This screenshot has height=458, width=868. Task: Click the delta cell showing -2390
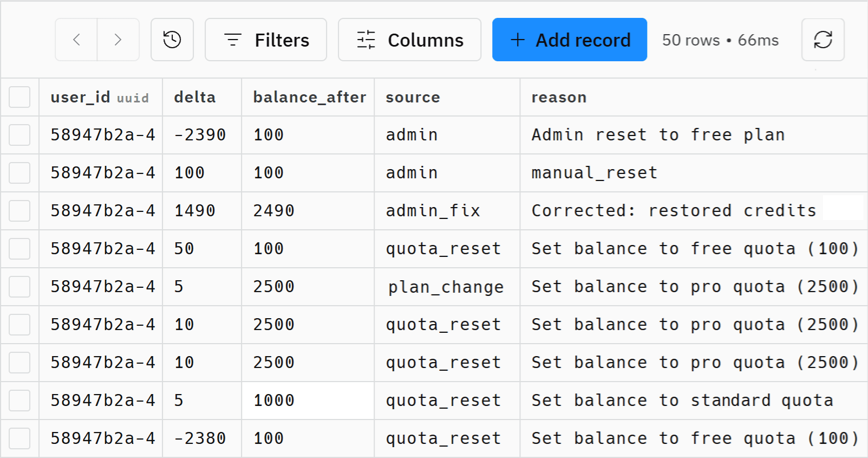[200, 135]
